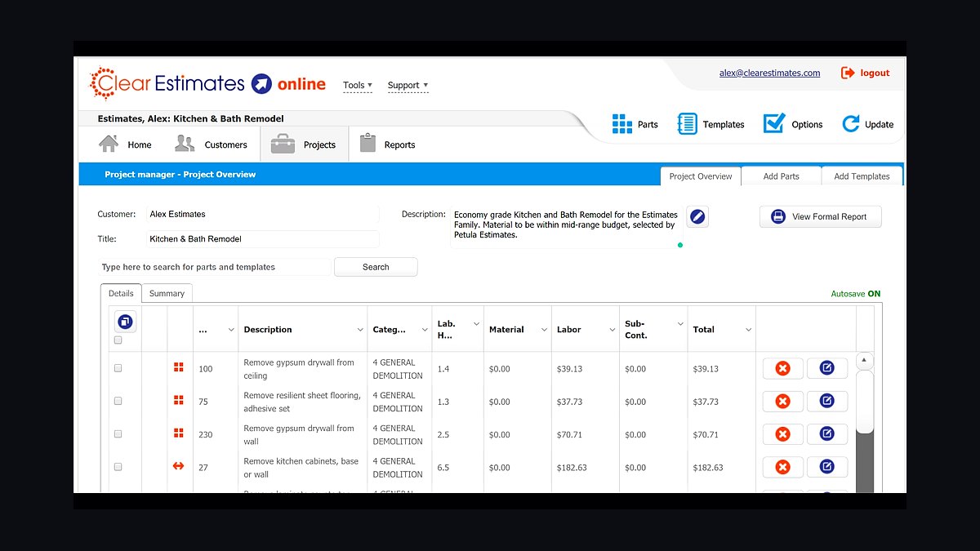The height and width of the screenshot is (551, 980).
Task: Expand the Lab. H column dropdown arrow
Action: [x=476, y=324]
